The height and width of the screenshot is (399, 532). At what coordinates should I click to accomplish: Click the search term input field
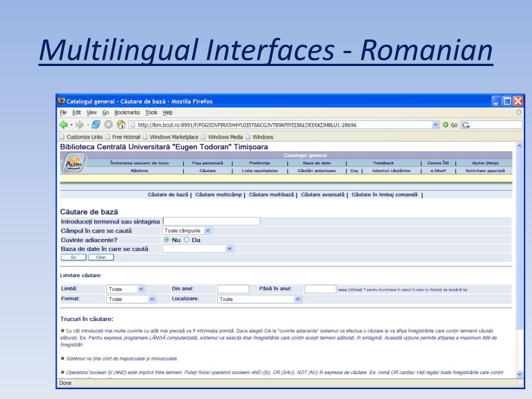(x=211, y=221)
